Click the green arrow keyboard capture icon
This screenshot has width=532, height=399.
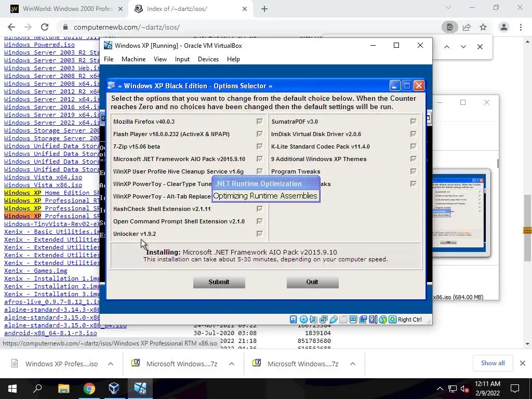[x=393, y=320]
